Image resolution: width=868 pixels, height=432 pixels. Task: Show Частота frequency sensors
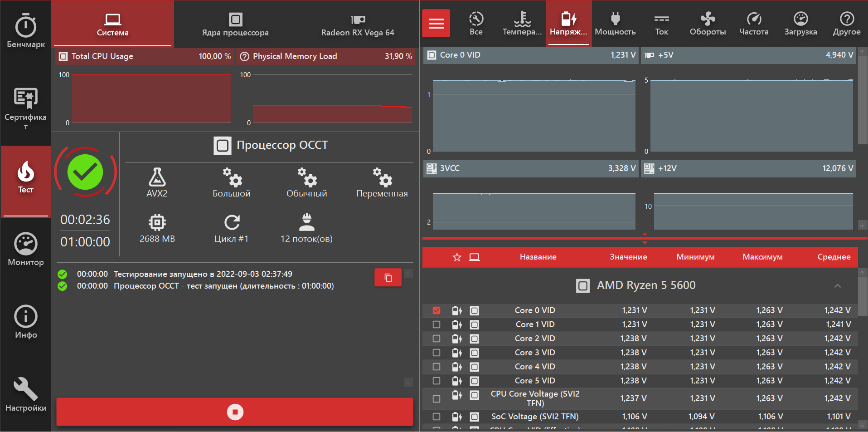[754, 23]
